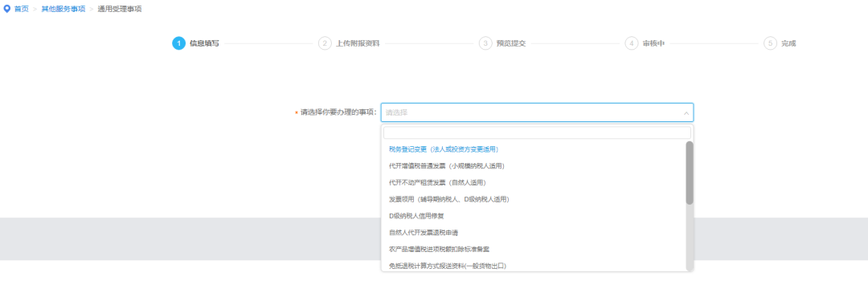Viewport: 868px width, 289px height.
Task: Collapse dropdown using the arrow chevron
Action: [x=686, y=112]
